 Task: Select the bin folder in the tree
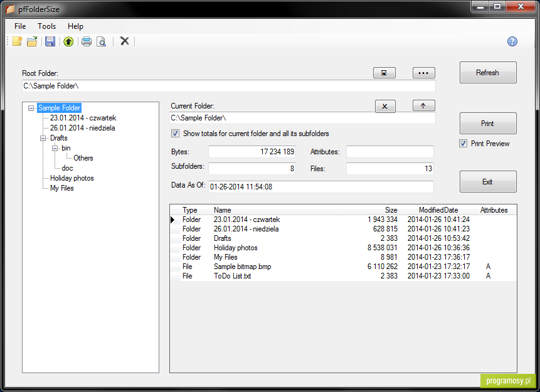66,148
